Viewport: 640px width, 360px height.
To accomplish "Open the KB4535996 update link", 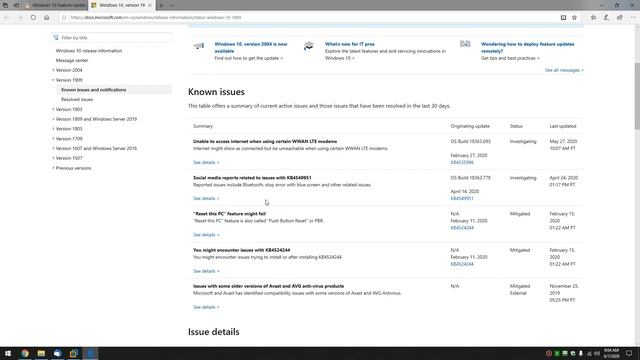I will (462, 162).
